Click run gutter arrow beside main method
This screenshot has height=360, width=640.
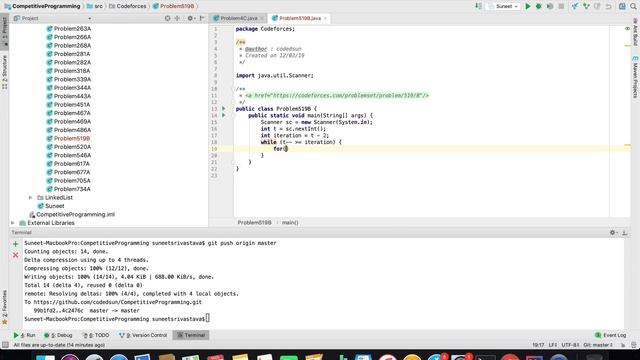point(224,116)
